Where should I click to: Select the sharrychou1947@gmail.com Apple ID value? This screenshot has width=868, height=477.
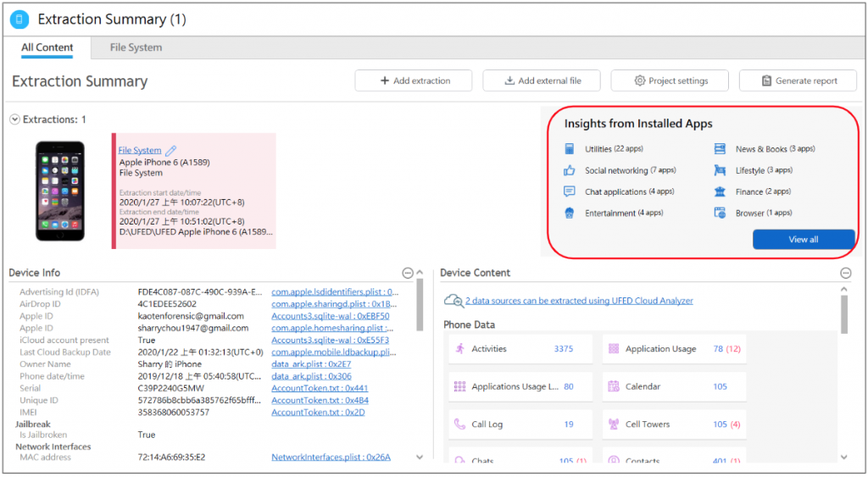192,328
